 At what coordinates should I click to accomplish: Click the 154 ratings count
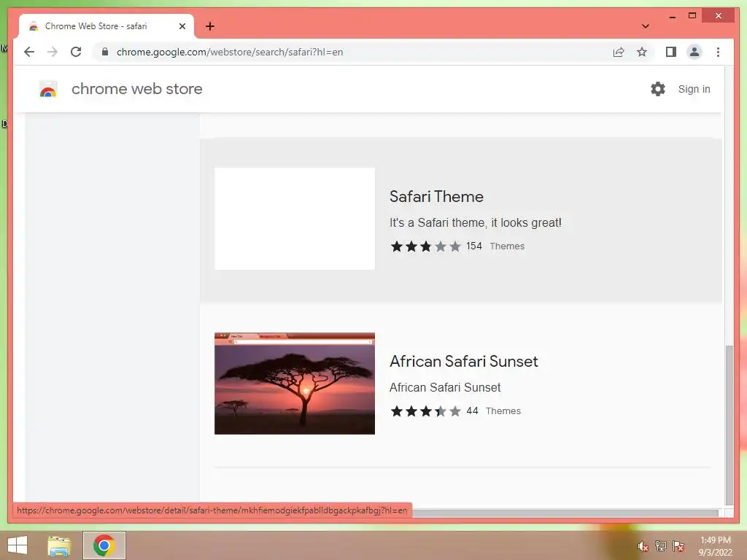[x=473, y=246]
